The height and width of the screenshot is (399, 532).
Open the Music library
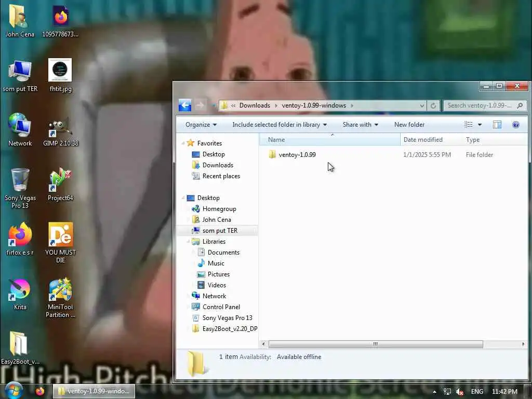tap(216, 263)
